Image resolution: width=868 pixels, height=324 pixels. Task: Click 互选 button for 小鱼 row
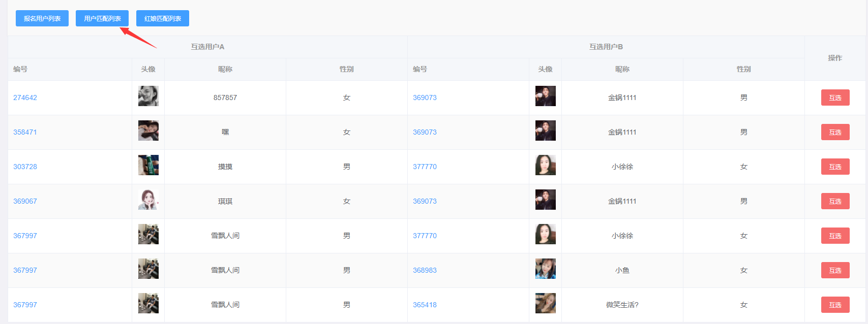coord(835,270)
